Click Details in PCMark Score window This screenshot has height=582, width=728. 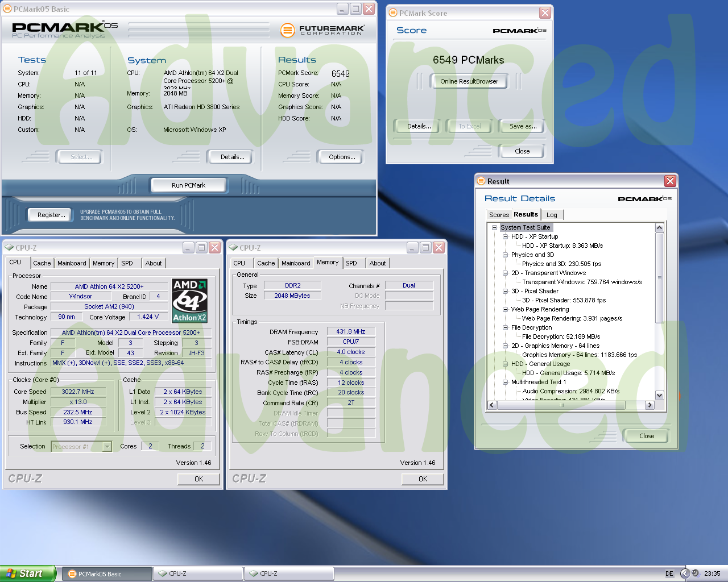tap(419, 126)
